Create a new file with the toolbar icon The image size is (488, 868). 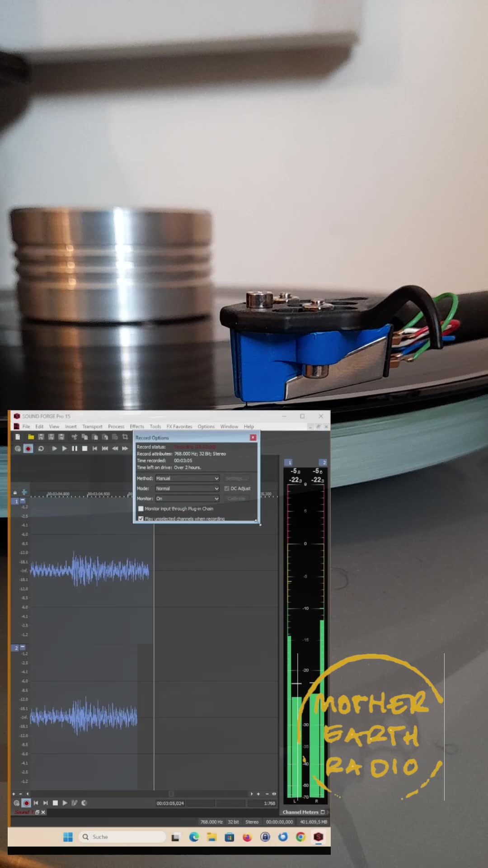[x=18, y=437]
